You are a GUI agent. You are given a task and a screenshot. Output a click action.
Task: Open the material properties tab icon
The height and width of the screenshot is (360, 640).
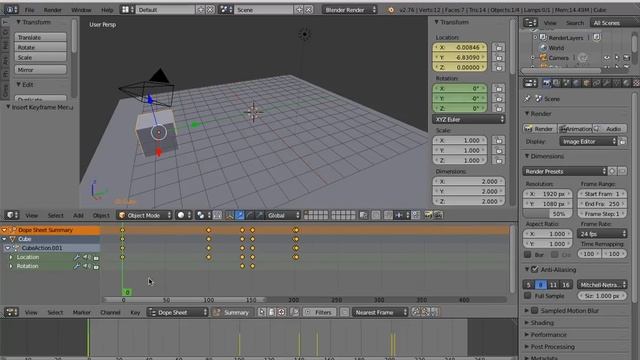[x=626, y=83]
